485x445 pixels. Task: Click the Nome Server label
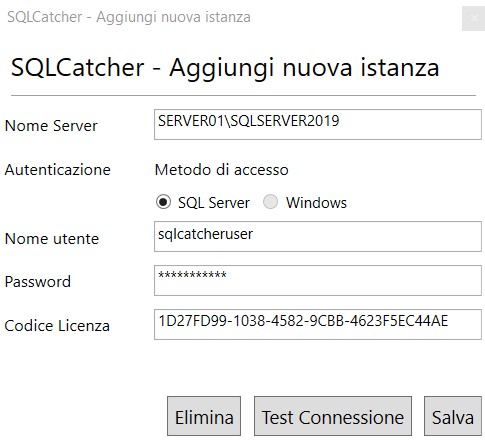tap(51, 126)
